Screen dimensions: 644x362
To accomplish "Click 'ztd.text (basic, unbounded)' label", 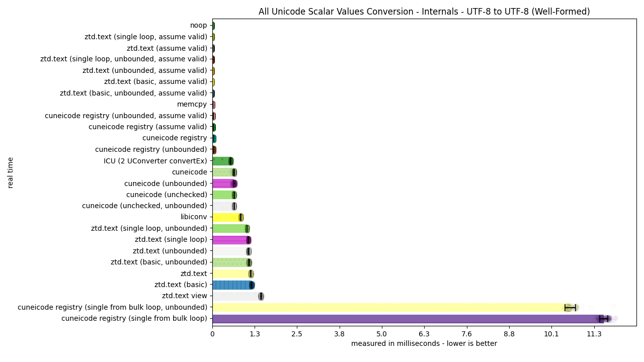I will 159,262.
